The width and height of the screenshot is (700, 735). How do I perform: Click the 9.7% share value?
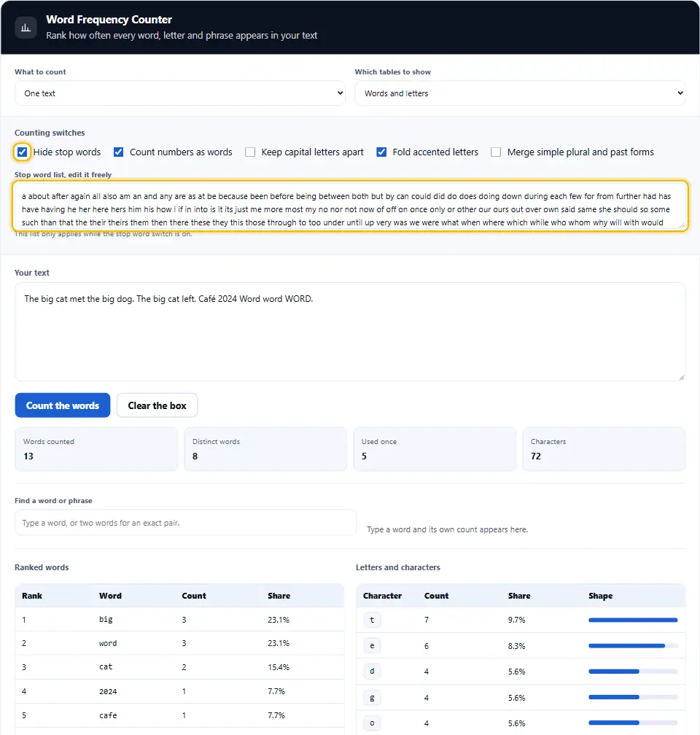(517, 620)
